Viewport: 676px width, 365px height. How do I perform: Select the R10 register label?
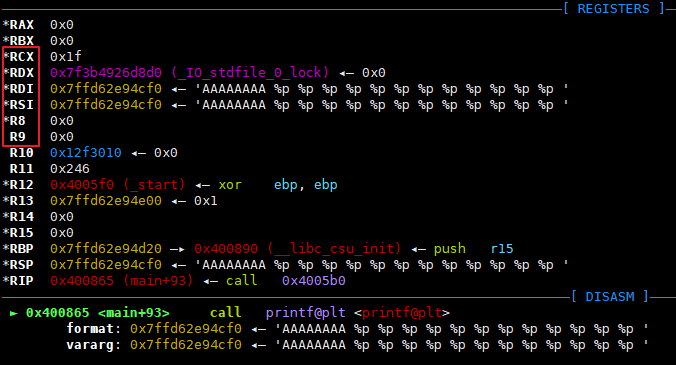[22, 153]
